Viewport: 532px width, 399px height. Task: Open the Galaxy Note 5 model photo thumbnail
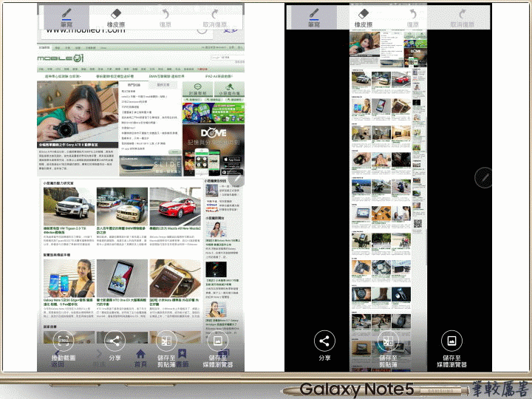(x=69, y=279)
